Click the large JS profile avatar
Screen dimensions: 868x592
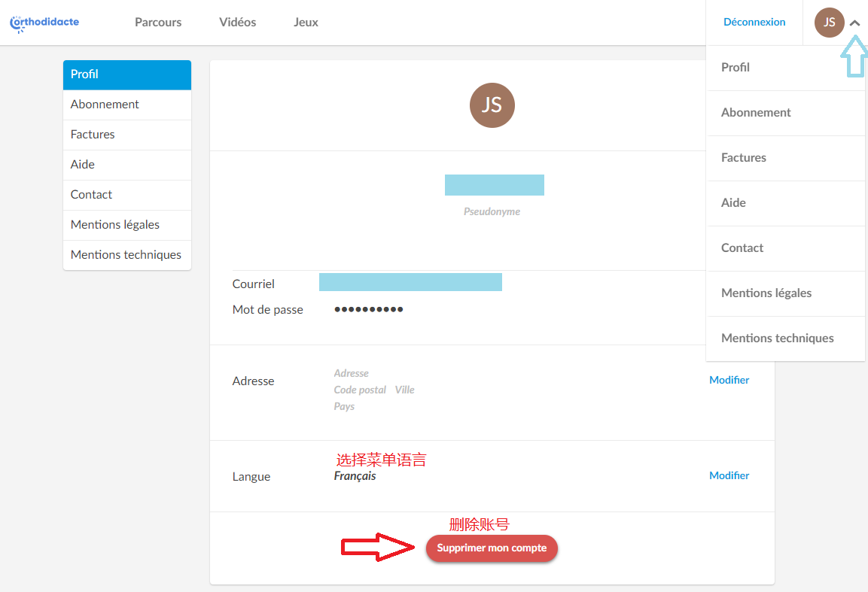492,105
